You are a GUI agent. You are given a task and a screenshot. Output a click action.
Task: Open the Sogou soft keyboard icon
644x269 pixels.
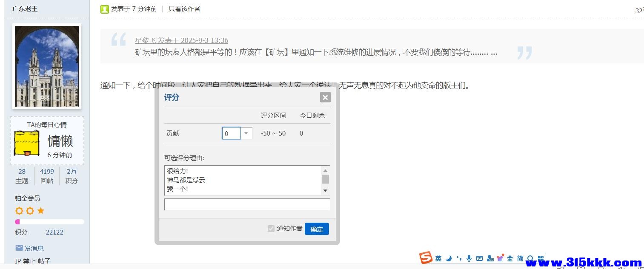click(x=479, y=258)
